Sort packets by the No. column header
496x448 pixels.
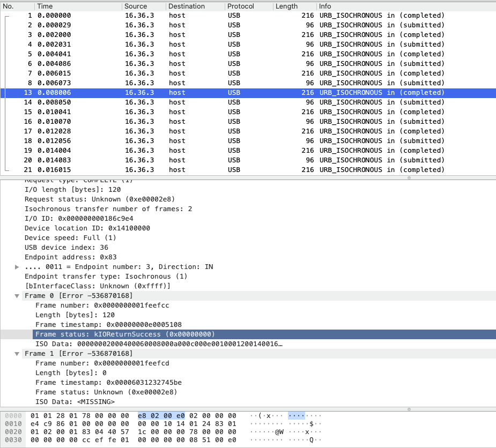(x=17, y=6)
